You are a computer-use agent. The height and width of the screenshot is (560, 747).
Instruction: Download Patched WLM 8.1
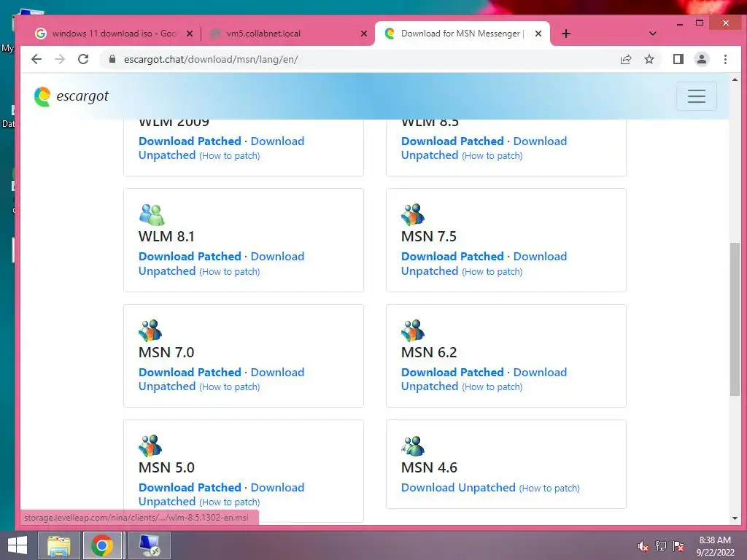tap(190, 256)
